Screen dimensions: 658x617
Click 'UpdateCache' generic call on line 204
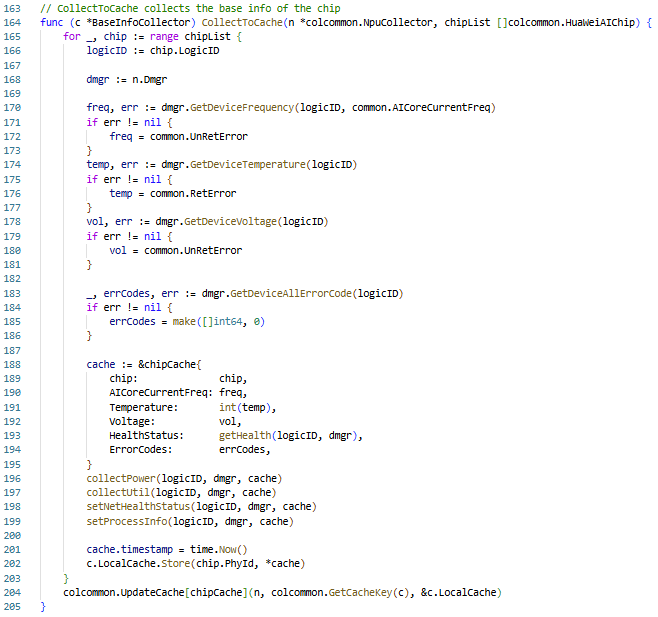click(153, 593)
